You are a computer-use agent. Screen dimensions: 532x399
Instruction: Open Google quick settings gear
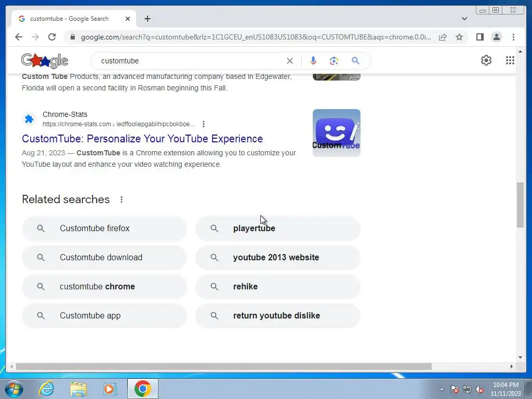point(486,60)
